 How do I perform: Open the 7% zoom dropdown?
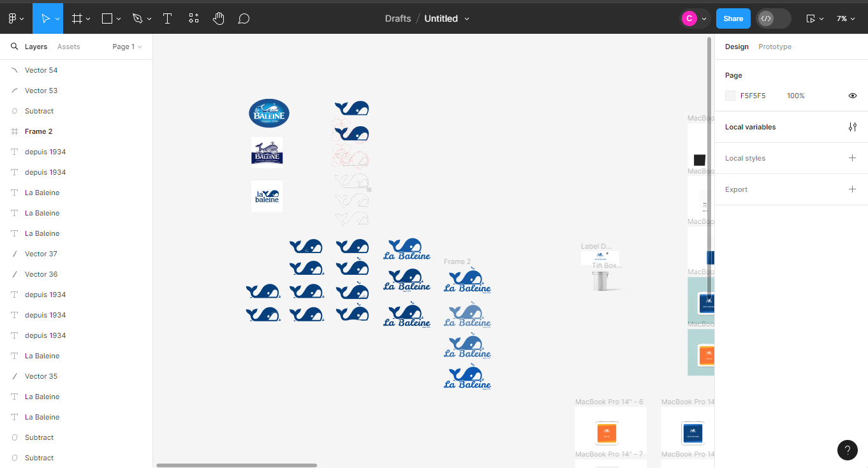tap(846, 18)
